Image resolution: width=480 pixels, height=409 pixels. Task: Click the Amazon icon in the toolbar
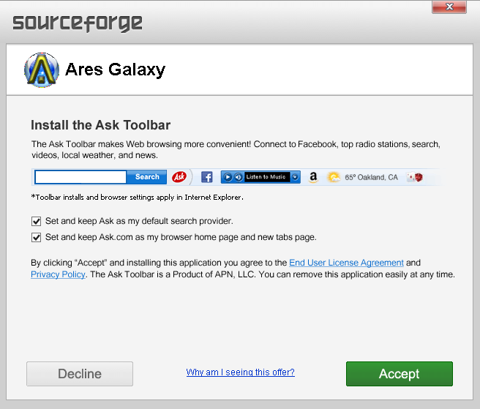click(x=313, y=177)
